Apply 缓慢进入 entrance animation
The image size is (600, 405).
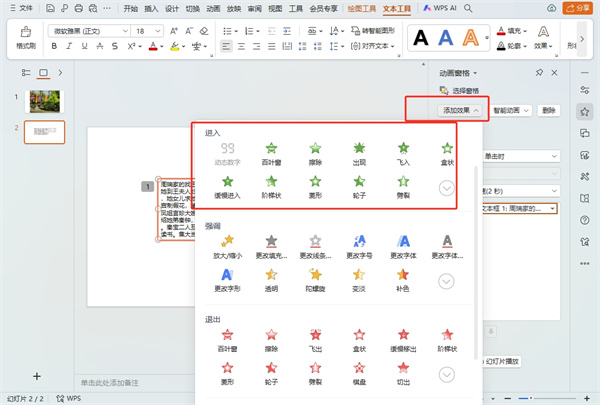(x=227, y=187)
